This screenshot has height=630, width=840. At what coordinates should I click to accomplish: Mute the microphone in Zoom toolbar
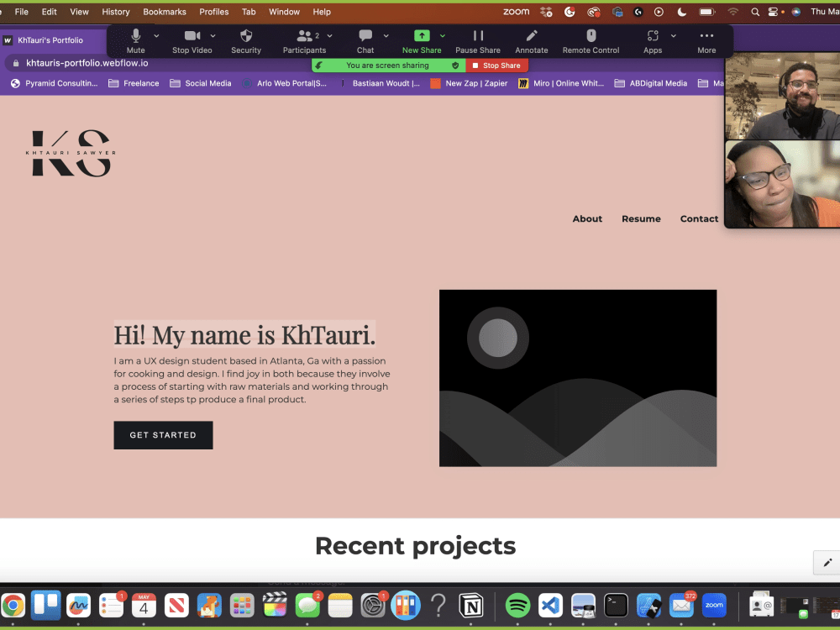click(x=135, y=40)
